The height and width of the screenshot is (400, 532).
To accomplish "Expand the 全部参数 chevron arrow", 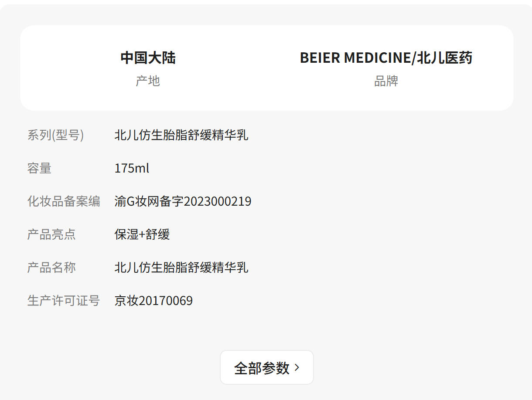I will [297, 368].
